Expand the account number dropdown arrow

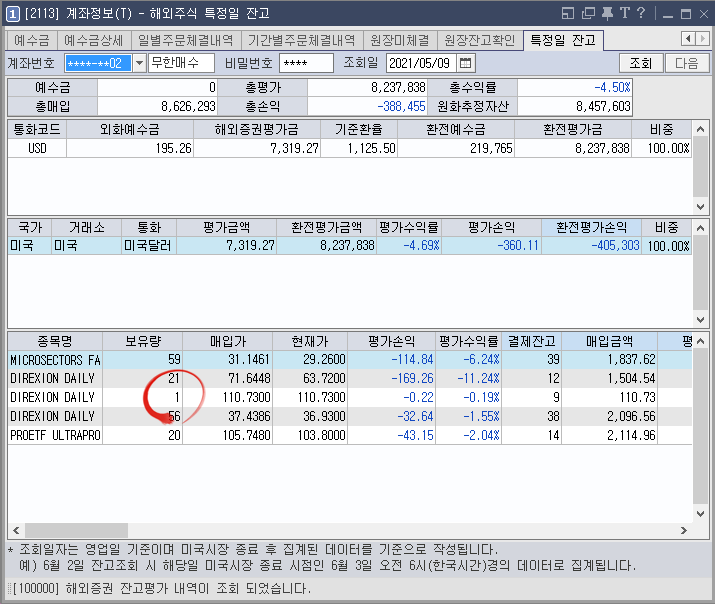(140, 63)
